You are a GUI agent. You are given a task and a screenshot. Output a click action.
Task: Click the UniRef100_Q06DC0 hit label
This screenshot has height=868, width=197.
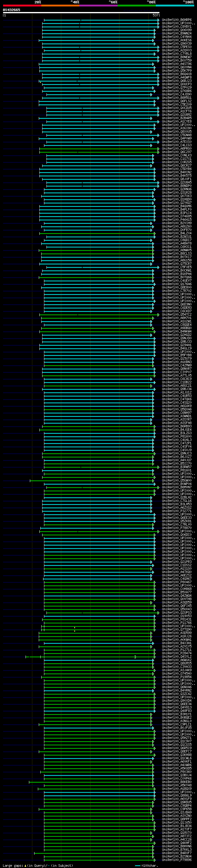(177, 535)
